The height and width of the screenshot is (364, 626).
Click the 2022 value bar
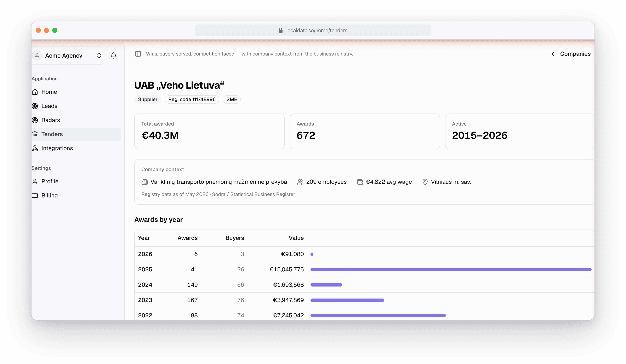[378, 315]
